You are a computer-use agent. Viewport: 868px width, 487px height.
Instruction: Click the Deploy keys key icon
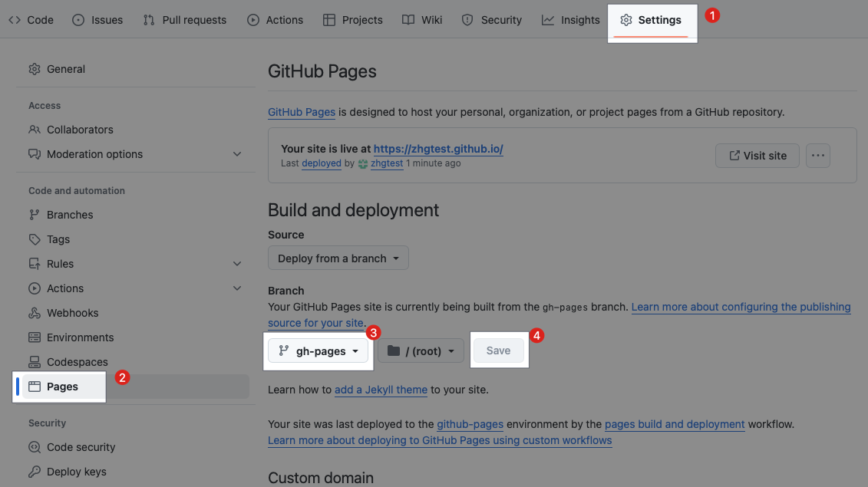(x=35, y=472)
